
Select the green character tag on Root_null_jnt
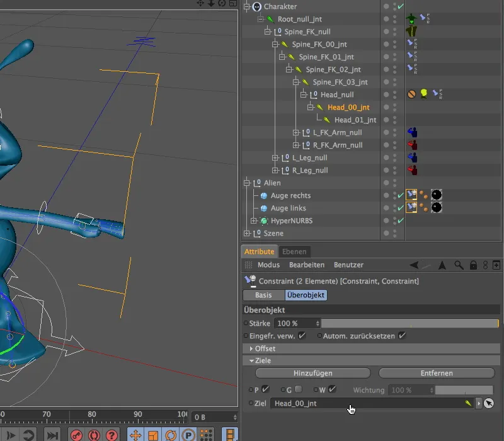411,19
